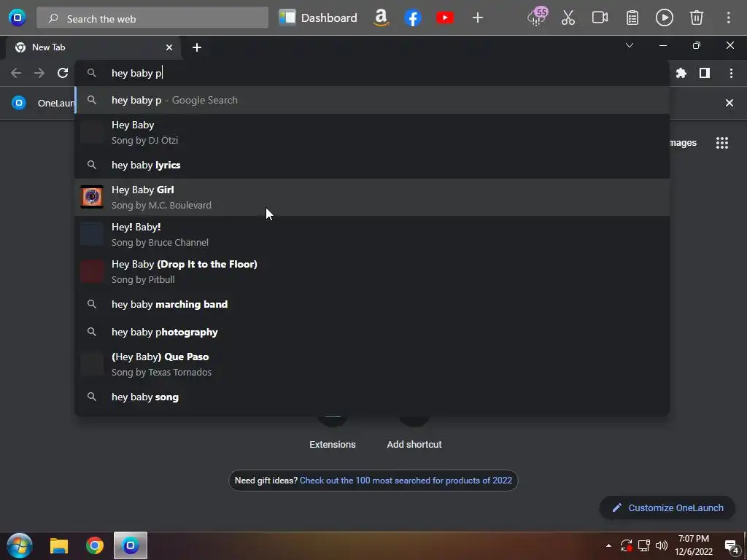Click the Hey Baby Girl album thumbnail

pos(91,197)
